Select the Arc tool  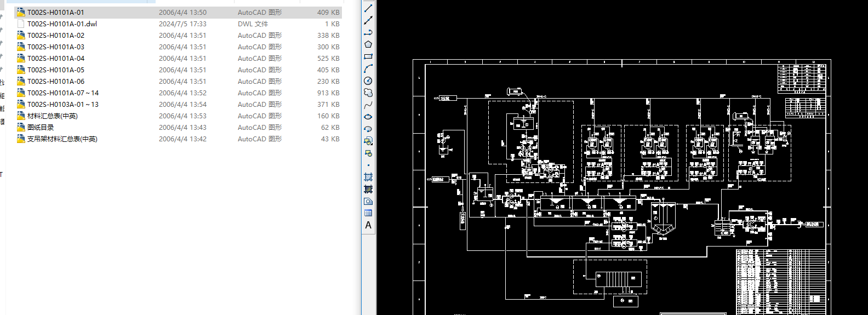(368, 68)
